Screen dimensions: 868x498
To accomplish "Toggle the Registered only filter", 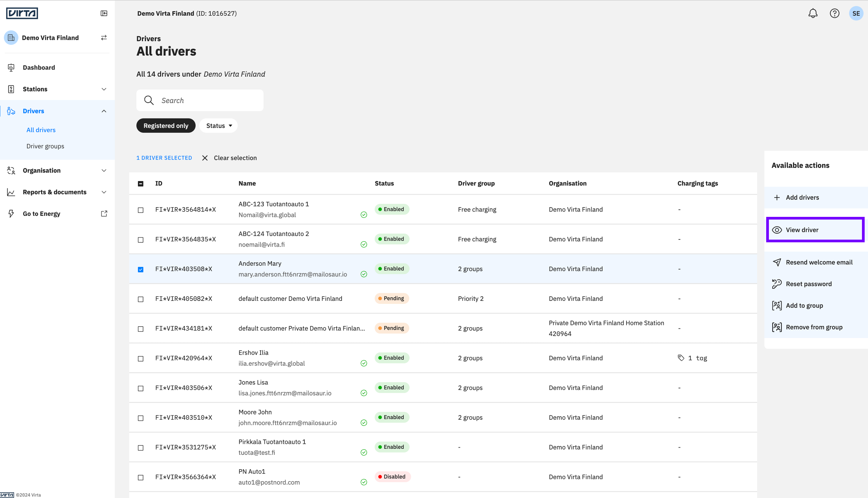I will point(166,126).
